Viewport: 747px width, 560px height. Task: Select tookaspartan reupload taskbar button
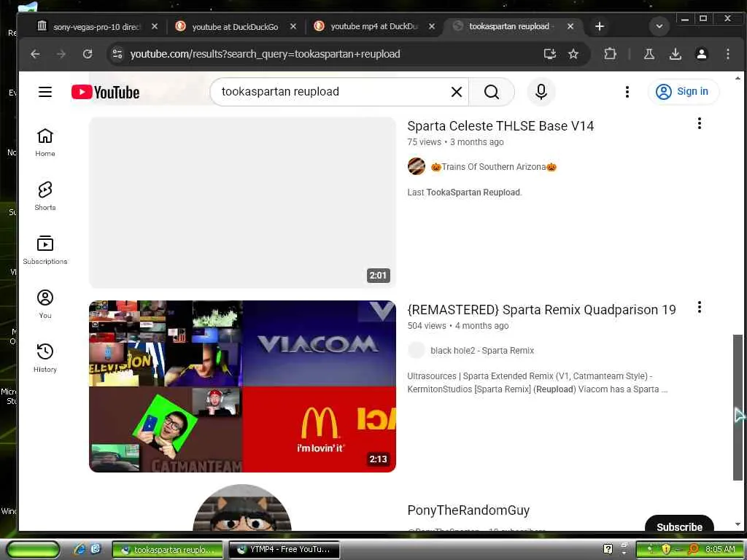[x=167, y=549]
